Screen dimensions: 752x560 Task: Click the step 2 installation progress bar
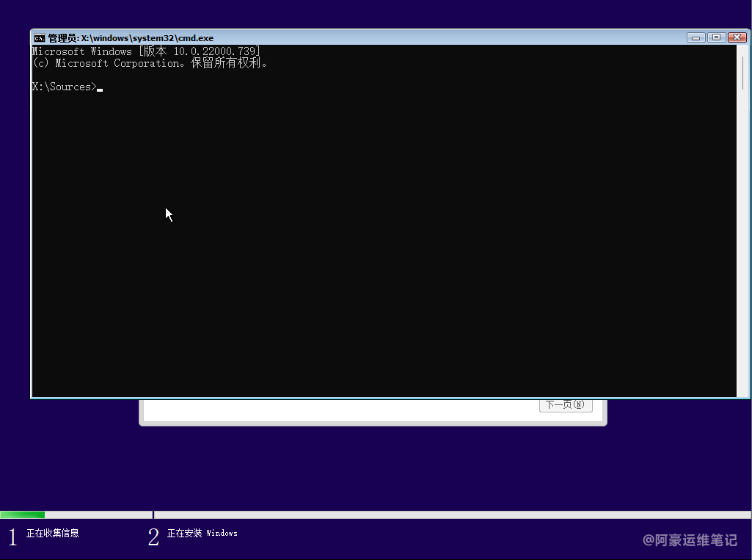(x=452, y=515)
